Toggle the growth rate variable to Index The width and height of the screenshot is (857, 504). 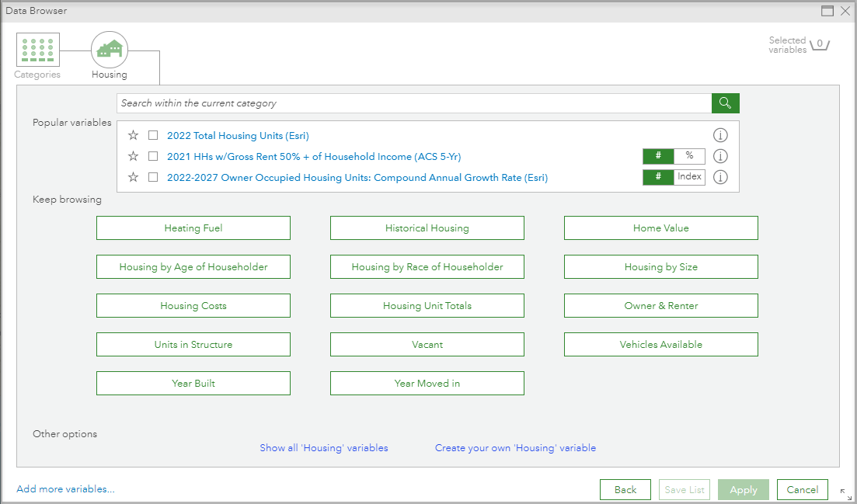(689, 176)
